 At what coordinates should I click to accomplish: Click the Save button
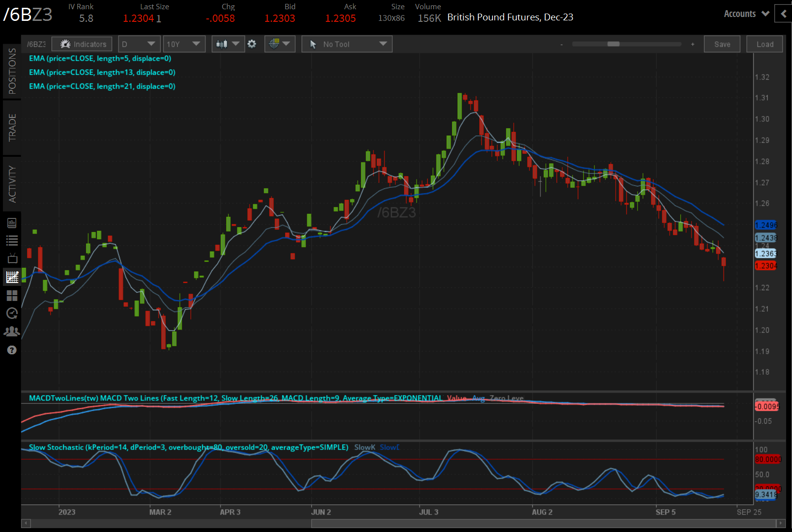point(722,44)
